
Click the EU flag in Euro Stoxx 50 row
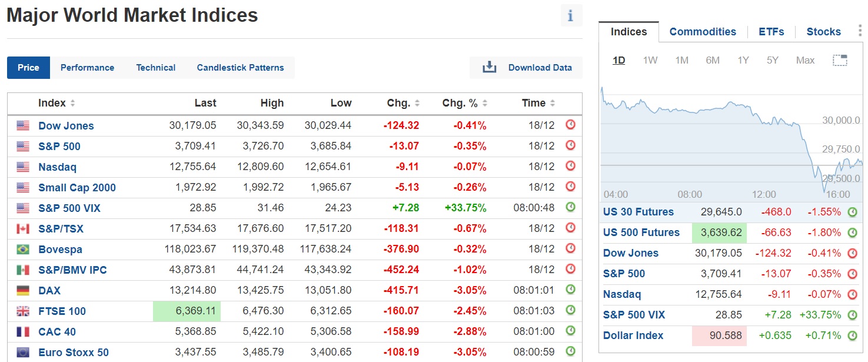[x=23, y=352]
